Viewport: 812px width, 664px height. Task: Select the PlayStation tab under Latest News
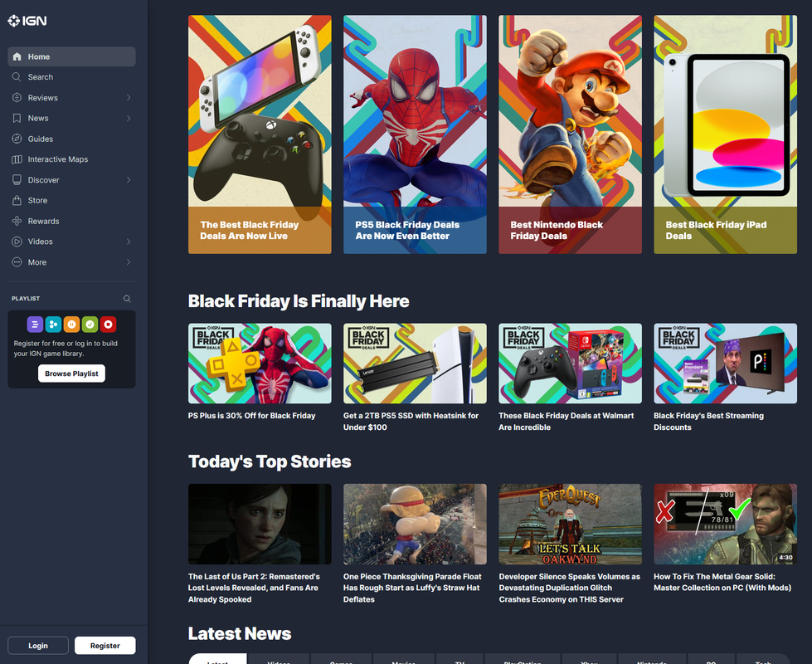tap(523, 659)
